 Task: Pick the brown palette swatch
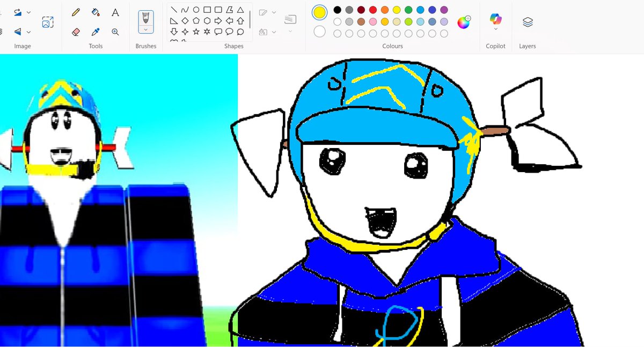361,21
